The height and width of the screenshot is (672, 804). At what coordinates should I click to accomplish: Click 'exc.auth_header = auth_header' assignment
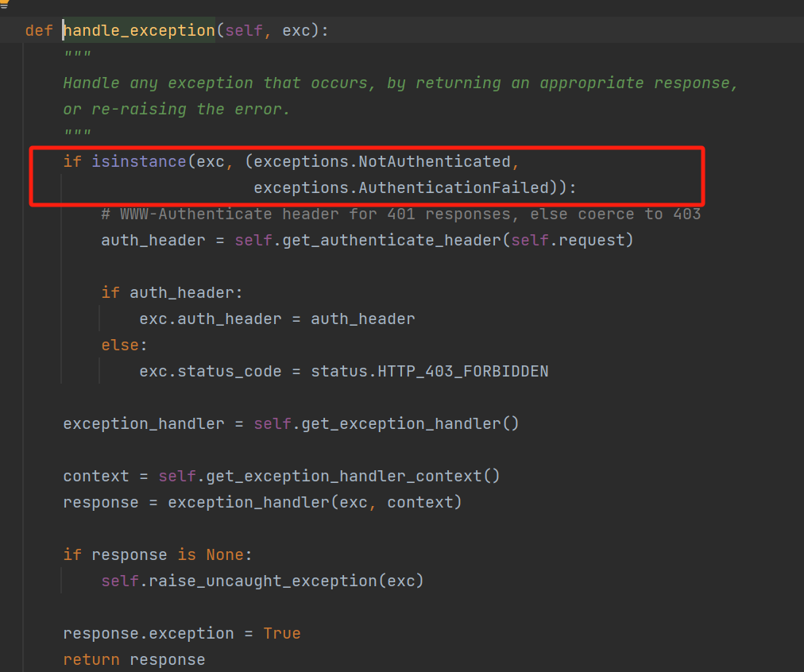pyautogui.click(x=277, y=319)
